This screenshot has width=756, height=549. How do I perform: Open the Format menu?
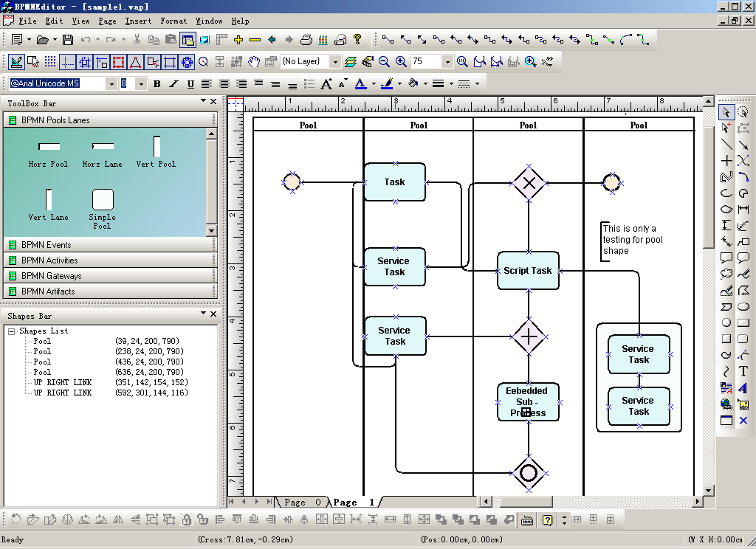coord(173,21)
